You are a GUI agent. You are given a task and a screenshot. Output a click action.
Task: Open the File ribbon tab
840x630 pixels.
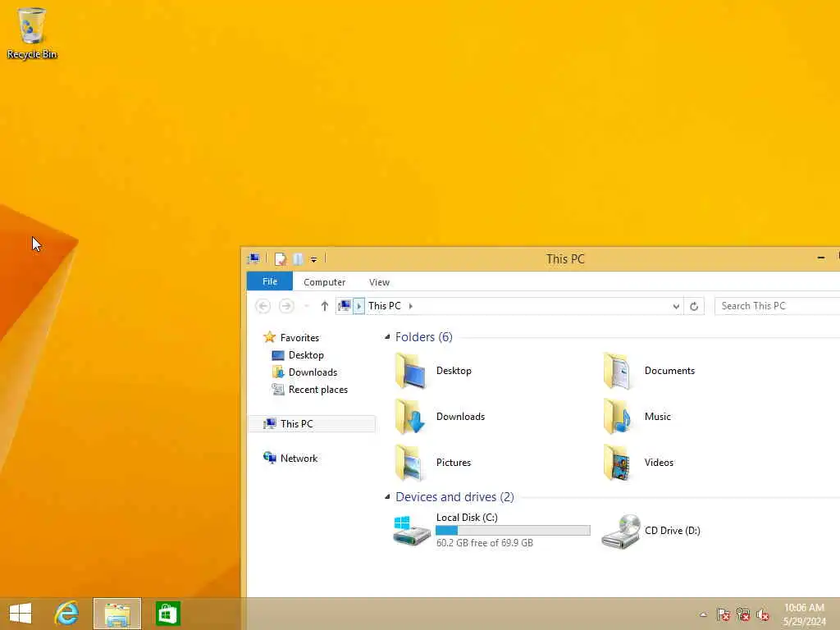tap(269, 282)
